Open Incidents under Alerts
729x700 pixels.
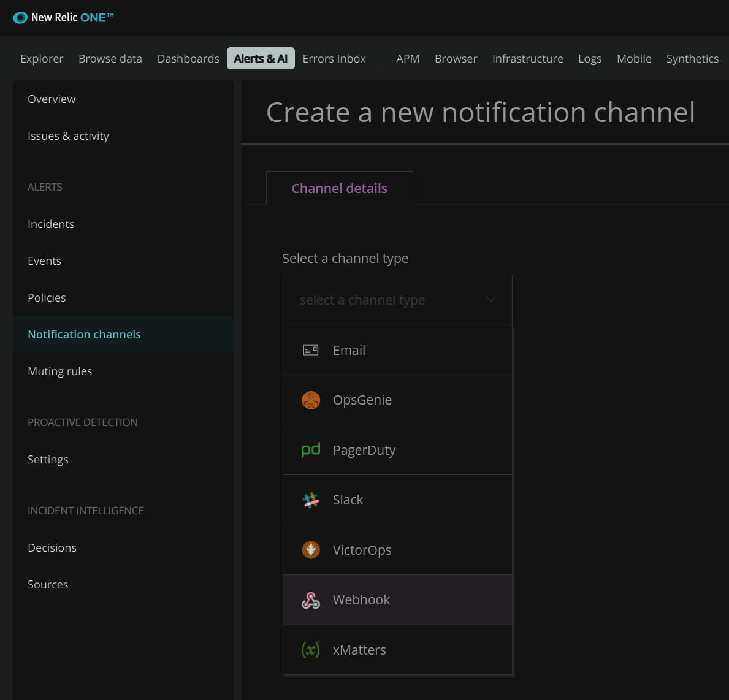click(x=123, y=224)
